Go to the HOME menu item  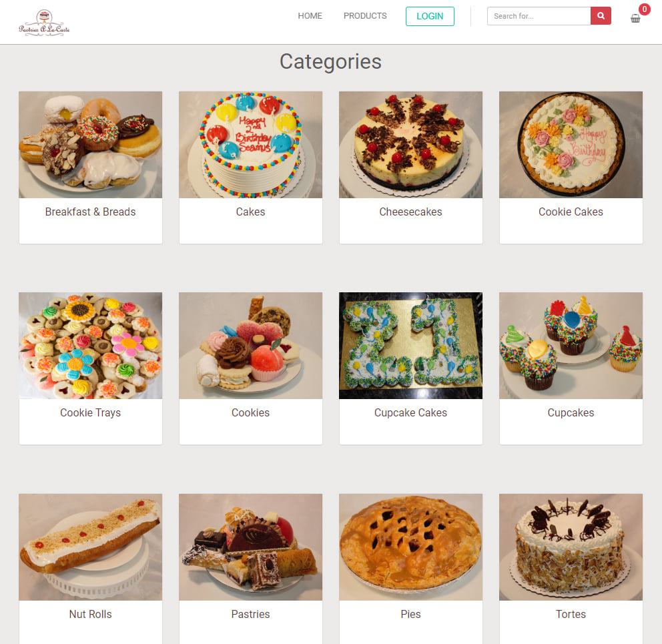[x=310, y=16]
